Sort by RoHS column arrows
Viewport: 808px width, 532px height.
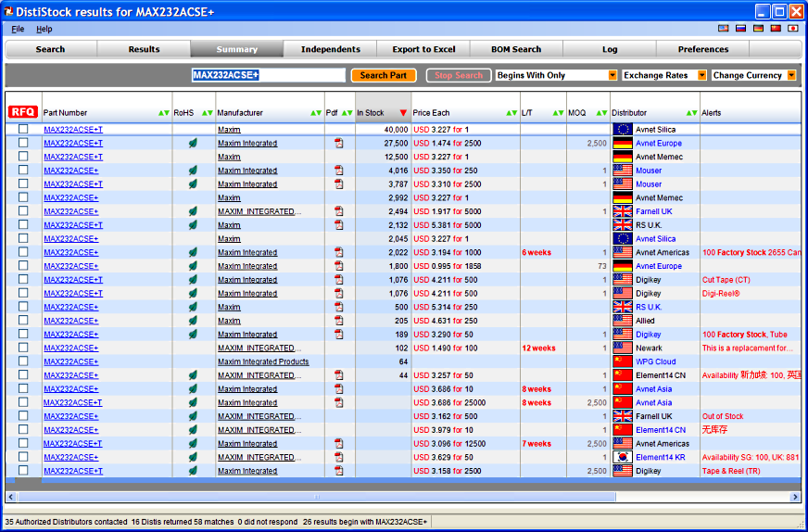click(x=208, y=113)
